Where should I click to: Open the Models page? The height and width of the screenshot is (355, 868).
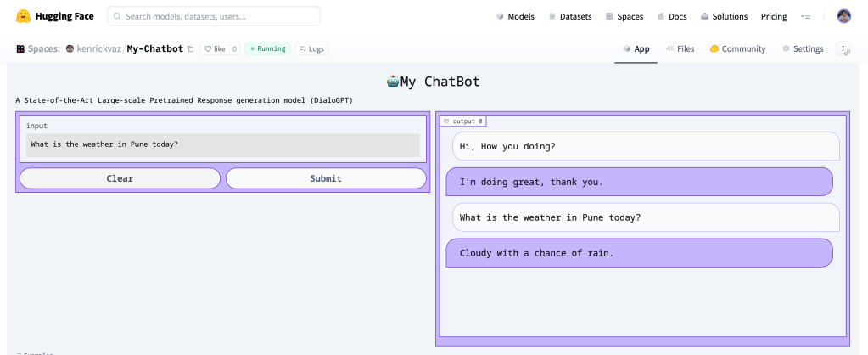pyautogui.click(x=515, y=16)
